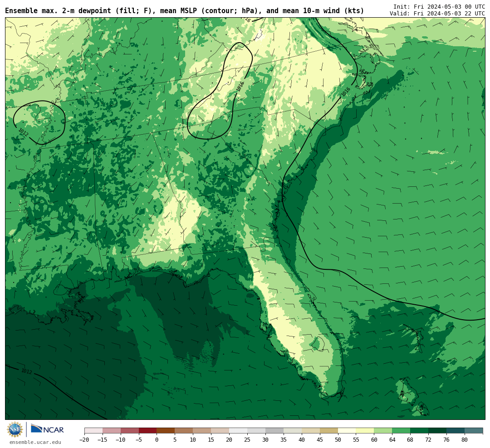The height and width of the screenshot is (448, 490).
Task: Click the 30 to 35 colorbar swatch
Action: click(274, 431)
